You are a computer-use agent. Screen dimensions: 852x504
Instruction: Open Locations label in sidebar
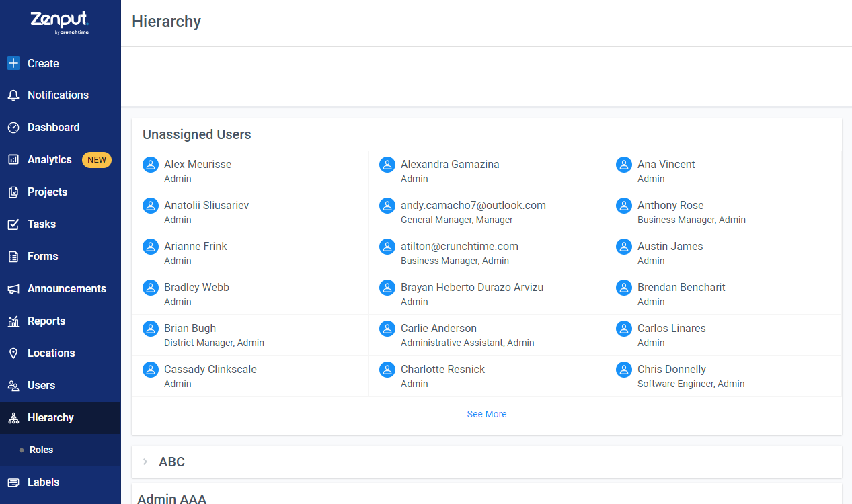[51, 353]
